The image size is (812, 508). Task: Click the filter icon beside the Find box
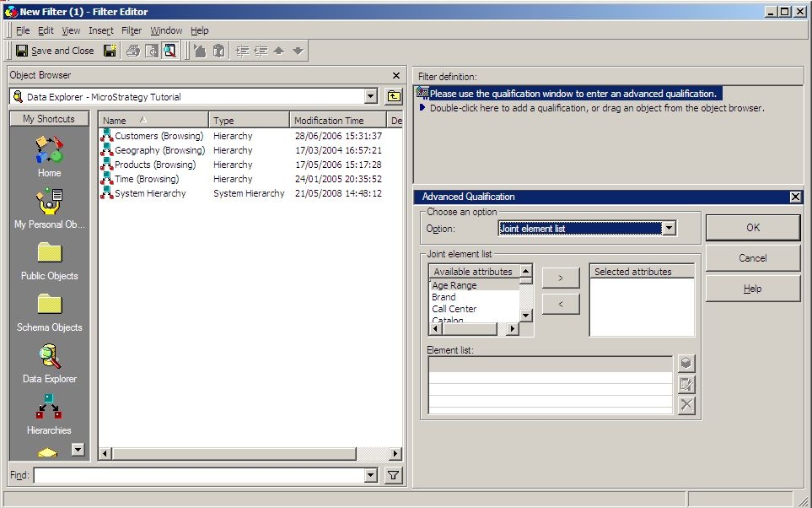[393, 476]
